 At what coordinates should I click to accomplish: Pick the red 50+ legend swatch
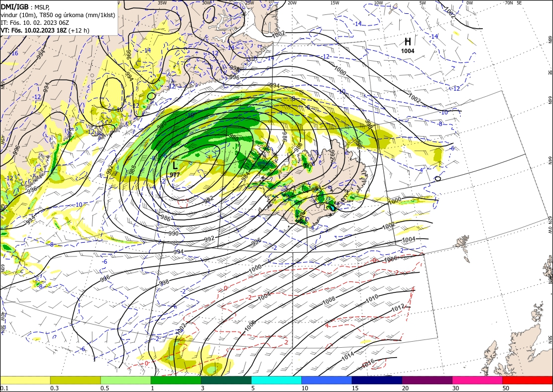point(528,380)
